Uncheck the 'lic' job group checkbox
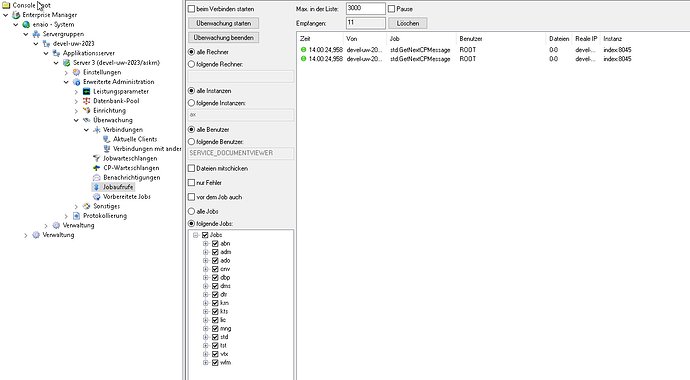 pos(215,320)
